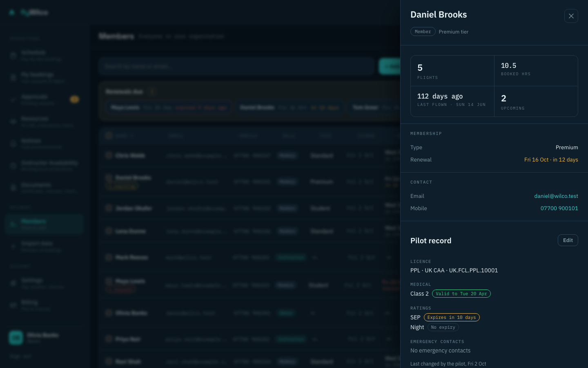588x368 pixels.
Task: Call mobile number 07700 900101
Action: [x=559, y=209]
